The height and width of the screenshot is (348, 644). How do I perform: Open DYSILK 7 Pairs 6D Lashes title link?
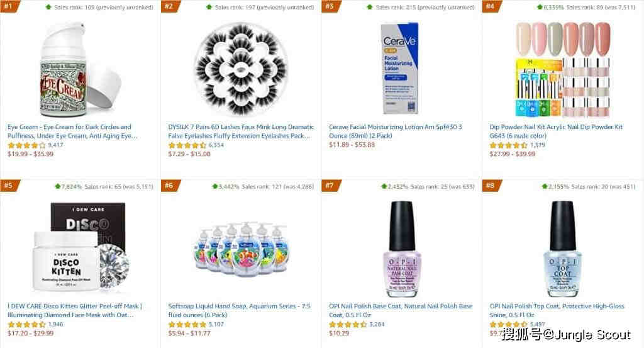241,132
